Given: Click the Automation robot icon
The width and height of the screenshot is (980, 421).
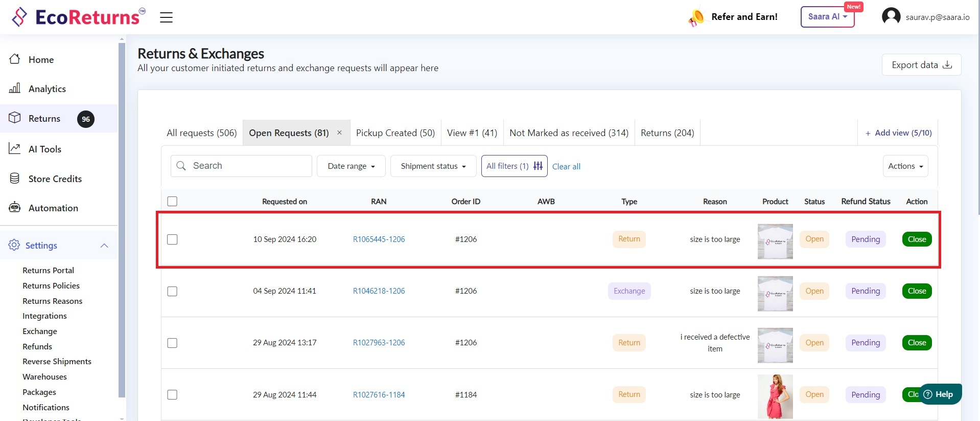Looking at the screenshot, I should (x=15, y=208).
